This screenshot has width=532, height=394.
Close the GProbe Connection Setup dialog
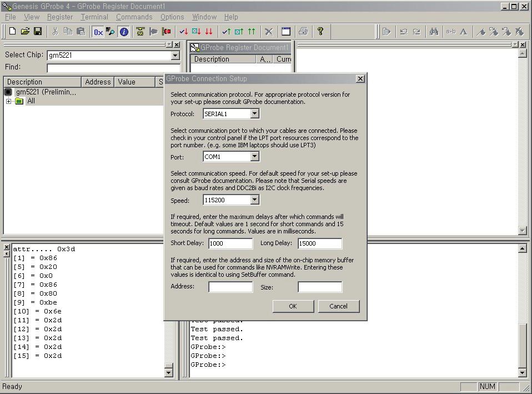point(360,79)
